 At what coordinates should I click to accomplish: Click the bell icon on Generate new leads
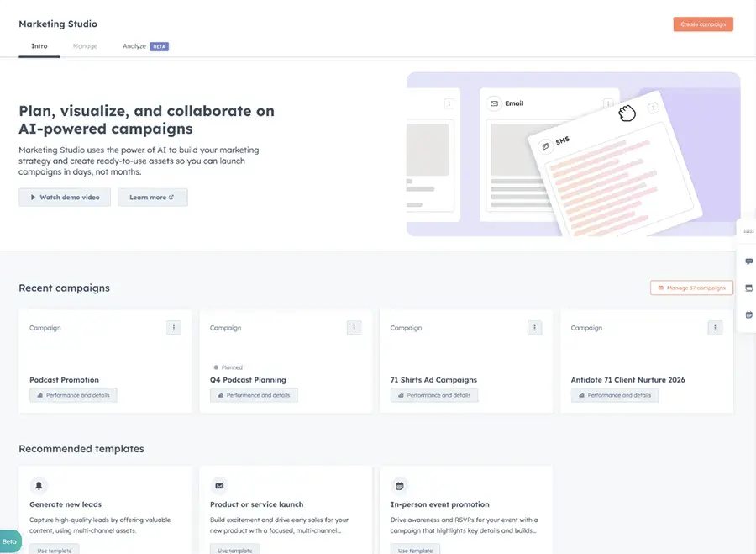coord(38,485)
